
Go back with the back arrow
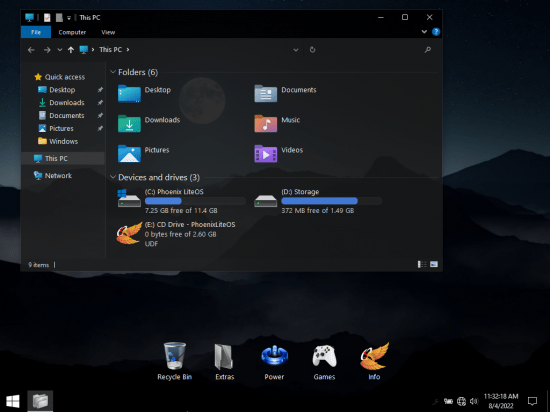pyautogui.click(x=31, y=50)
